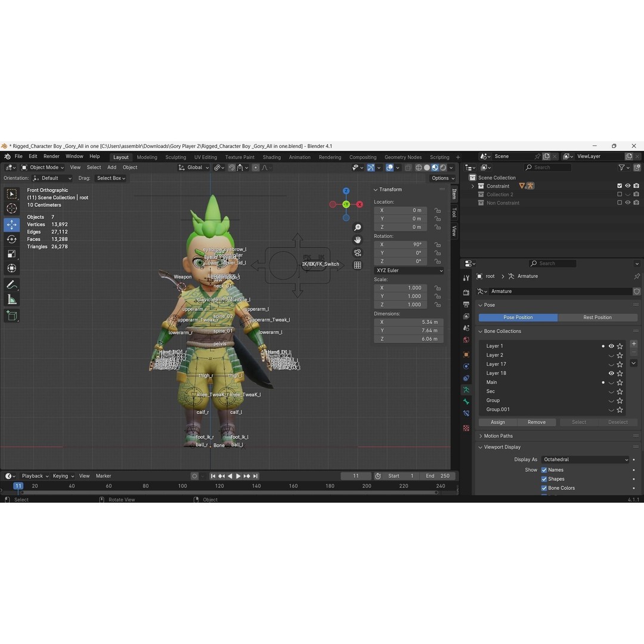Open the World properties tab
Viewport: 644px width, 644px height.
click(466, 340)
